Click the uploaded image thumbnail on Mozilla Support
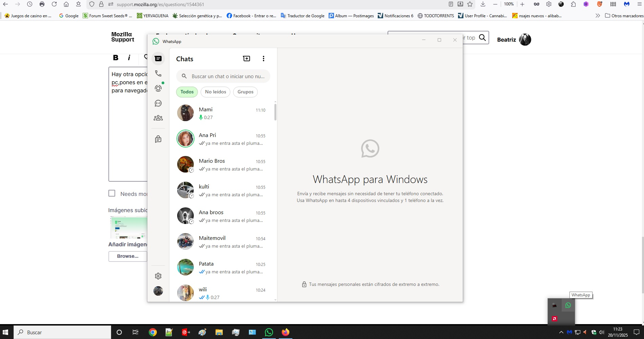 pos(129,228)
